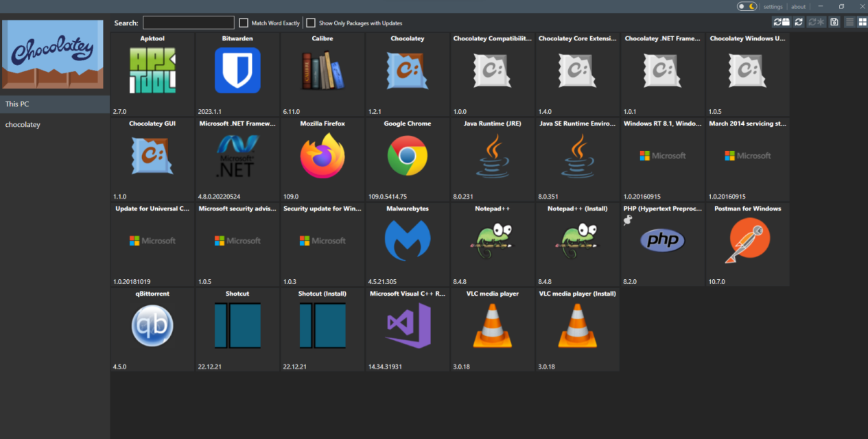The width and height of the screenshot is (868, 439).
Task: Select the Google Chrome package icon
Action: [x=408, y=156]
